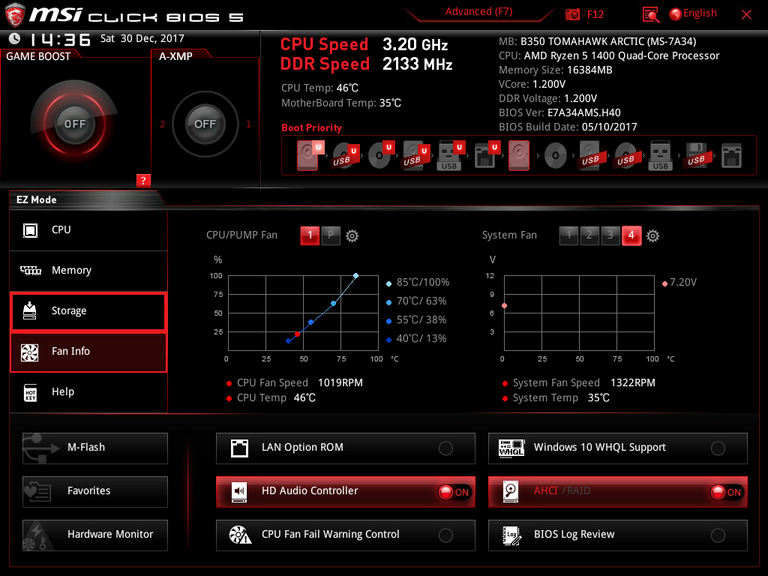
Task: Enable LAN Option ROM
Action: point(345,448)
